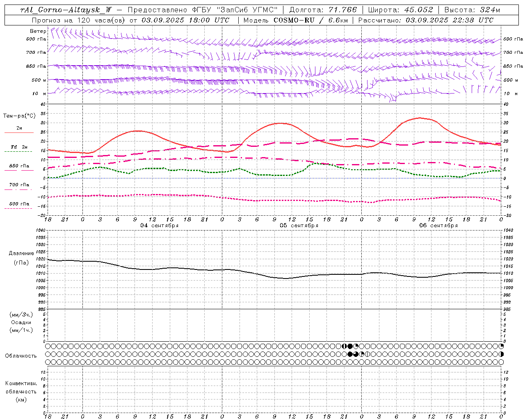
Task: Select the Широта: 45.052 value
Action: click(x=400, y=10)
